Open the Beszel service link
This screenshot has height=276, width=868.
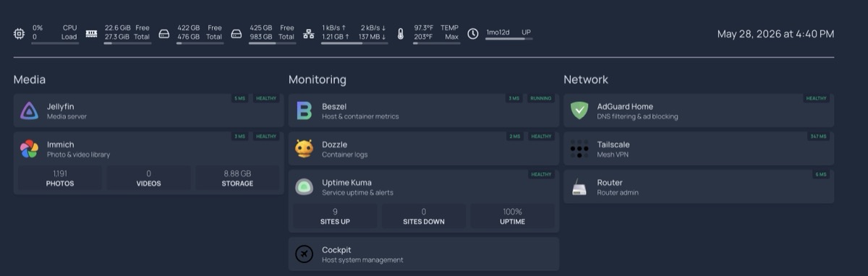tap(424, 111)
